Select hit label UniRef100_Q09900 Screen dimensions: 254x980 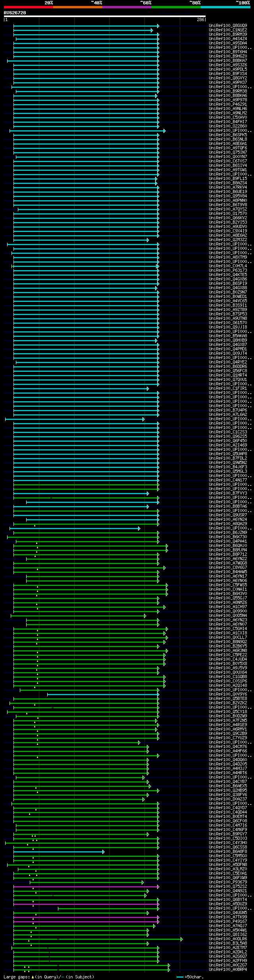point(228,611)
